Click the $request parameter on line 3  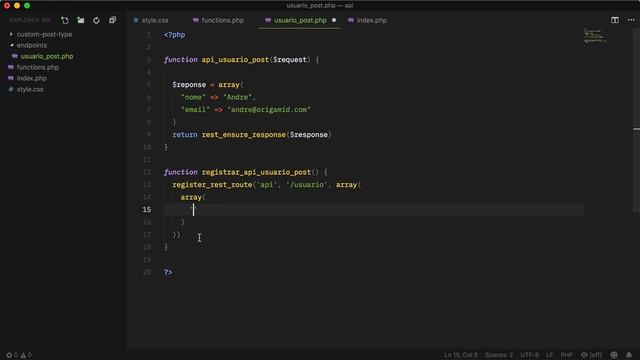290,60
